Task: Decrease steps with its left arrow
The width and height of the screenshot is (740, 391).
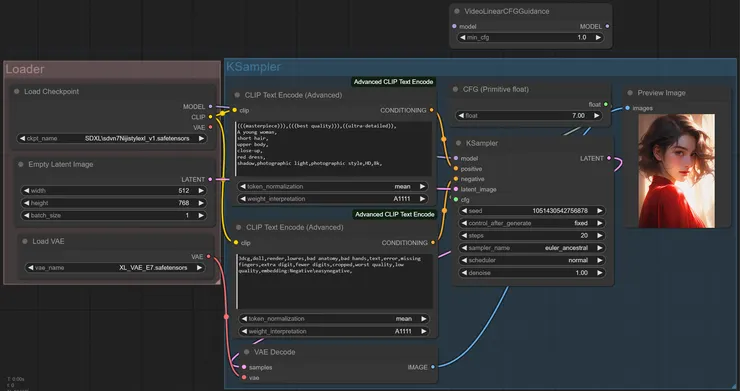Action: point(464,236)
